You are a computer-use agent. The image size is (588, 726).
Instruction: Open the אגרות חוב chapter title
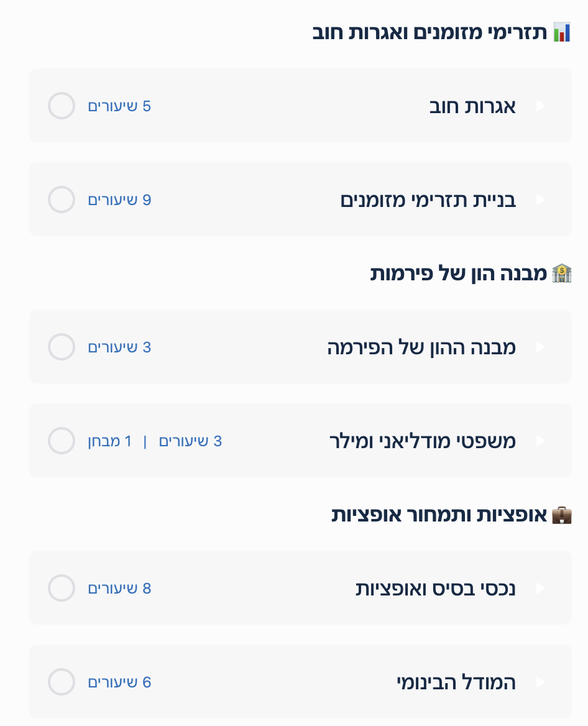(472, 106)
